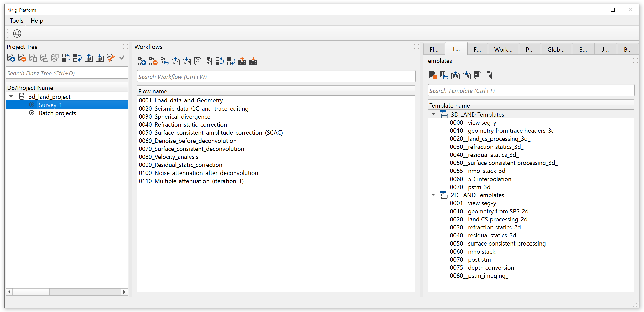Select the 0080_Velocity_analysis flow

pyautogui.click(x=168, y=157)
